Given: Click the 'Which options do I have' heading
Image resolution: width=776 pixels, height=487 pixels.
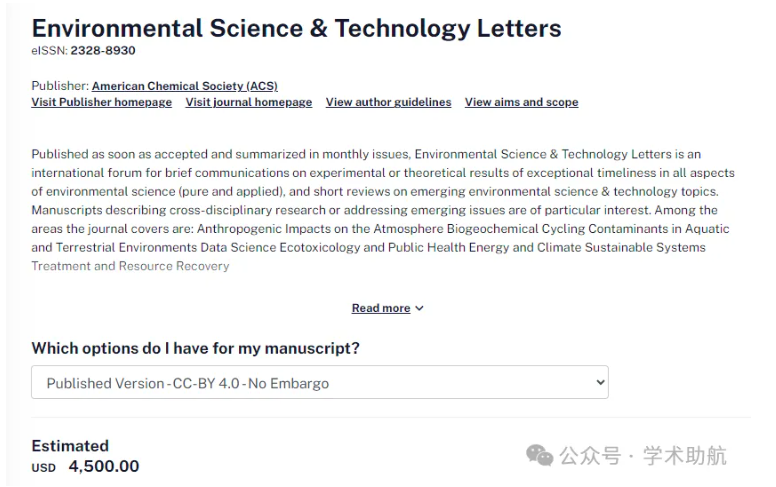Looking at the screenshot, I should (195, 348).
